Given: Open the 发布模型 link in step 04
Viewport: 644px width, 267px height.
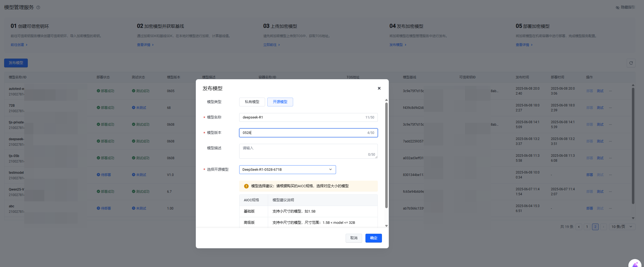Looking at the screenshot, I should coord(398,45).
